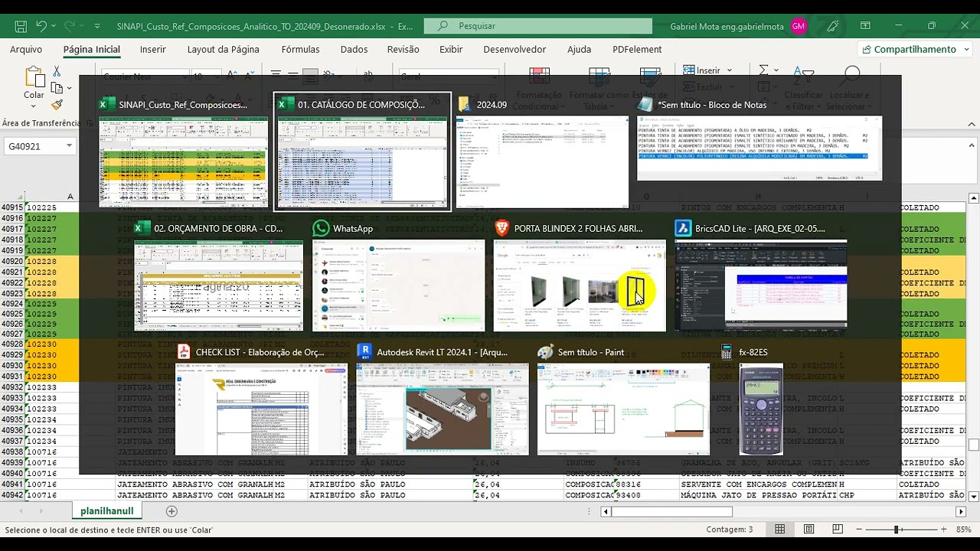Click the Bloco de Notas notepad icon
The image size is (980, 551).
(x=645, y=104)
